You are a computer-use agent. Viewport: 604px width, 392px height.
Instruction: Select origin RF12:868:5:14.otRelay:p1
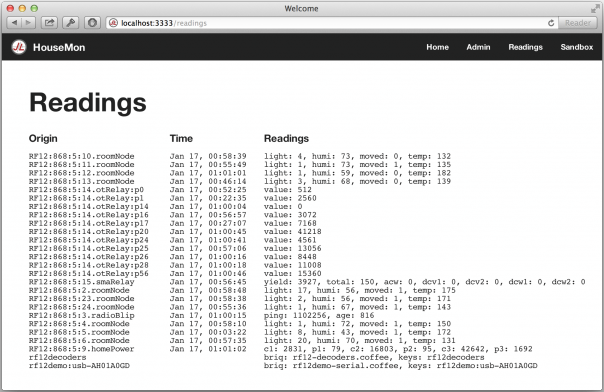[86, 198]
